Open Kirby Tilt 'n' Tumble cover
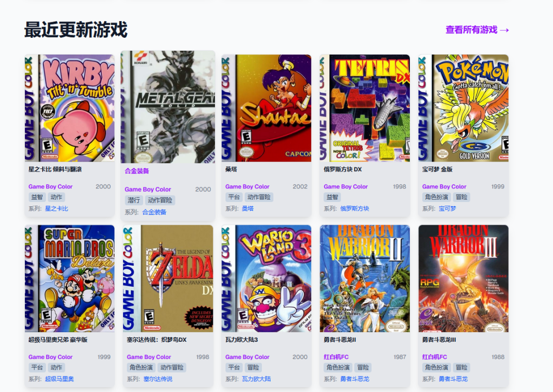Screen dimensions: 553x392 coord(70,108)
